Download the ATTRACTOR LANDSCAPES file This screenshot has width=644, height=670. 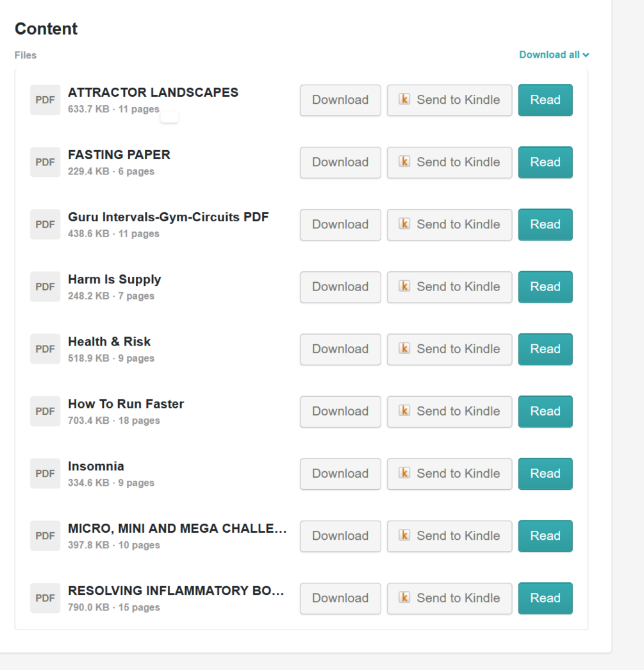[340, 100]
